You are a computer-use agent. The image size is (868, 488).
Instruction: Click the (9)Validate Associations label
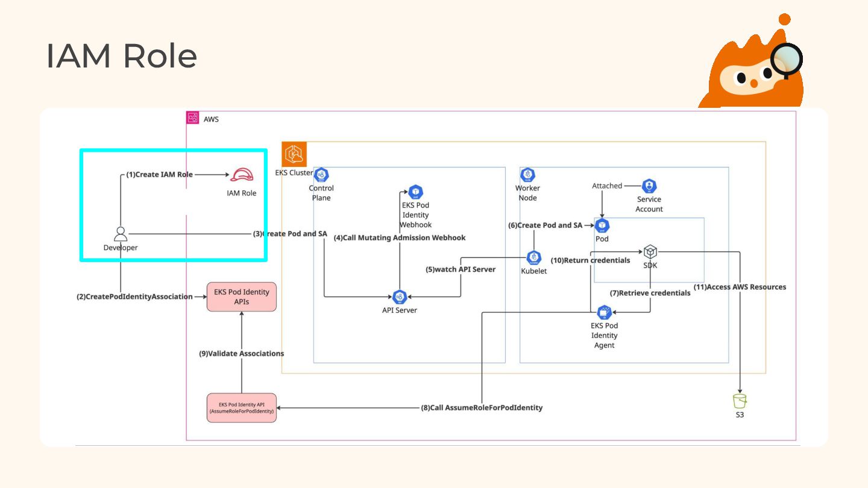coord(242,354)
